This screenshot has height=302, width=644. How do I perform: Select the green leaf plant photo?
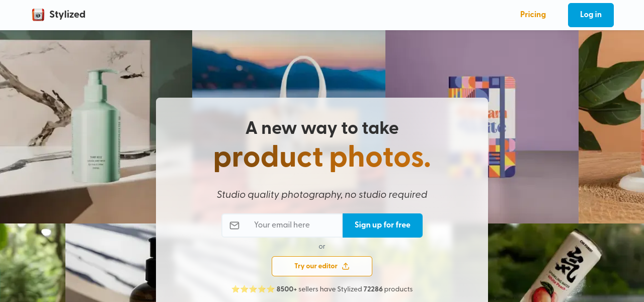[x=611, y=127]
